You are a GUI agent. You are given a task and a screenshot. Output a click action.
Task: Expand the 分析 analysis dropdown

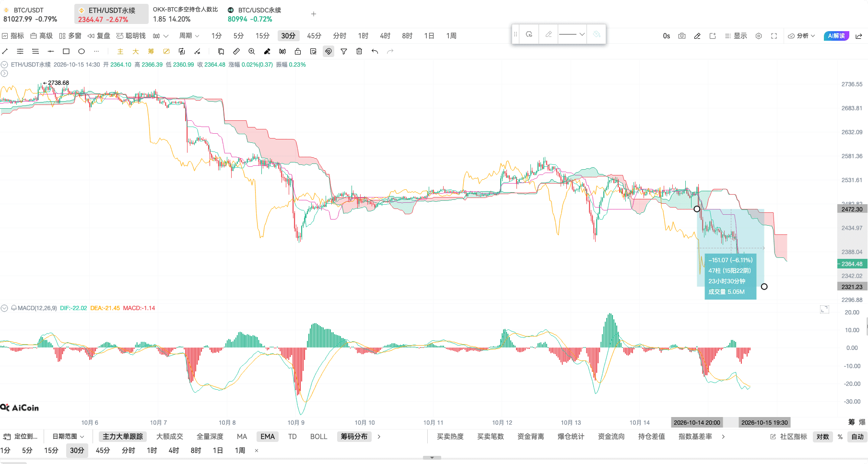pos(801,36)
